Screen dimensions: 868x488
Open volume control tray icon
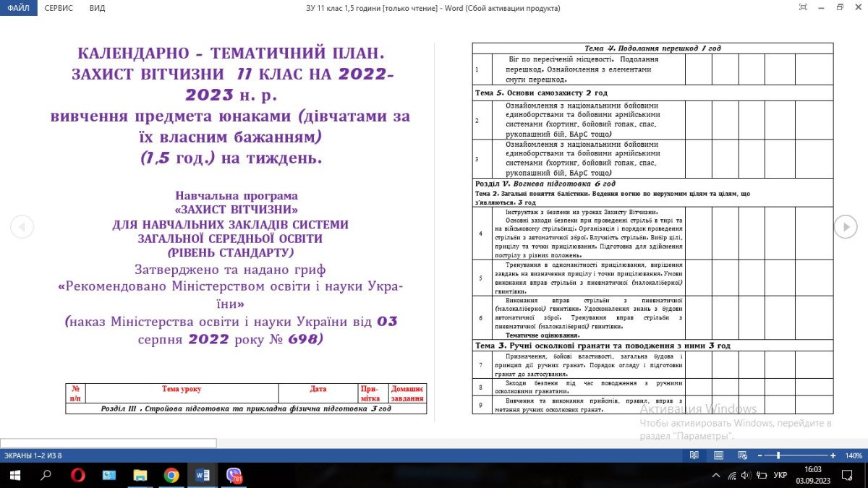point(746,475)
